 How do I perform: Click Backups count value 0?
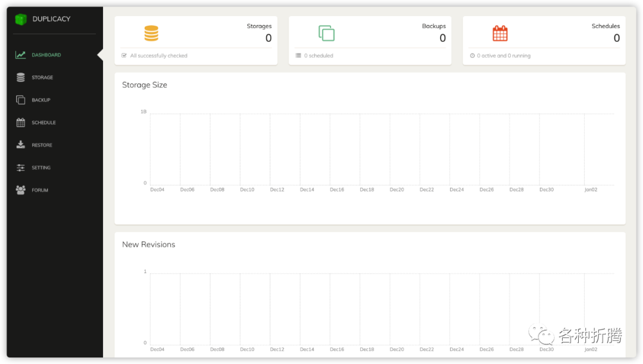442,38
